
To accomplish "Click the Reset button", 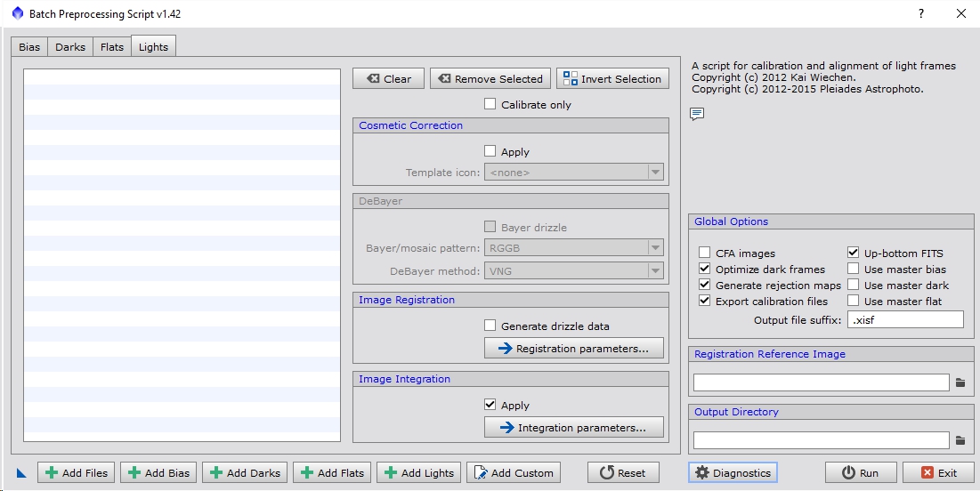I will point(623,473).
